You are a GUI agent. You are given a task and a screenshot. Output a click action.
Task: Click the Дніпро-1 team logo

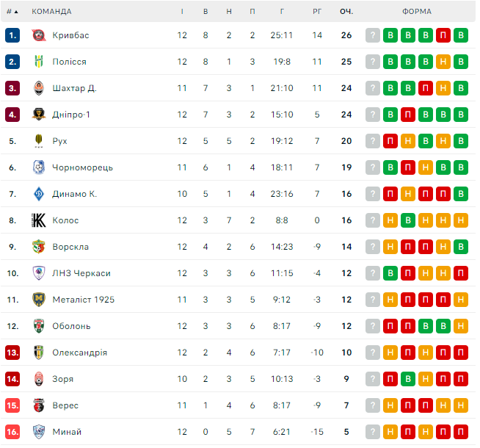(39, 115)
